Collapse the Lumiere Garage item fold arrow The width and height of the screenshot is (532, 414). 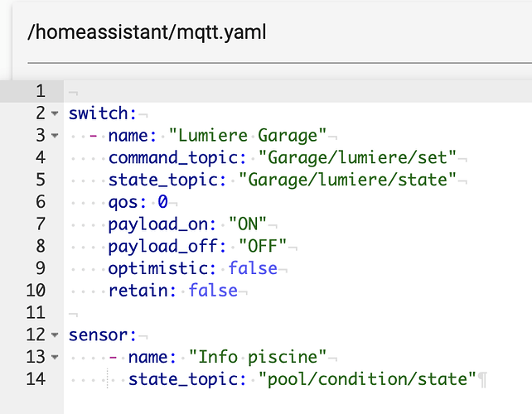pyautogui.click(x=55, y=136)
